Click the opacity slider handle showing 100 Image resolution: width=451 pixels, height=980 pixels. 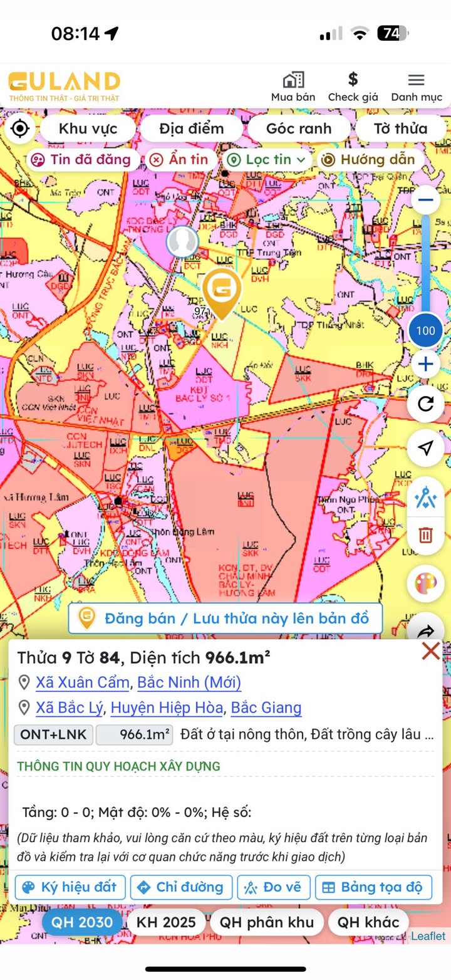click(x=425, y=330)
